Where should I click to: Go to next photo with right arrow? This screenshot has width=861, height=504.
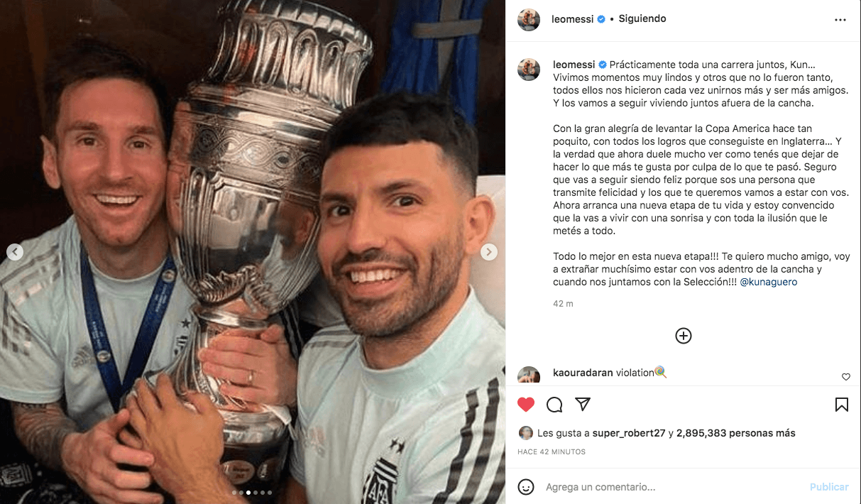[x=488, y=251]
